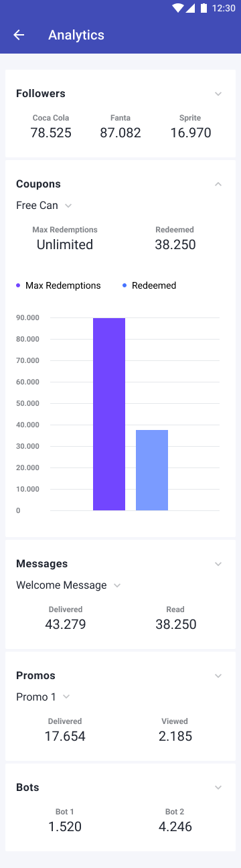Select the blue Redeemed bar
Screen dimensions: 241x868
click(x=152, y=470)
